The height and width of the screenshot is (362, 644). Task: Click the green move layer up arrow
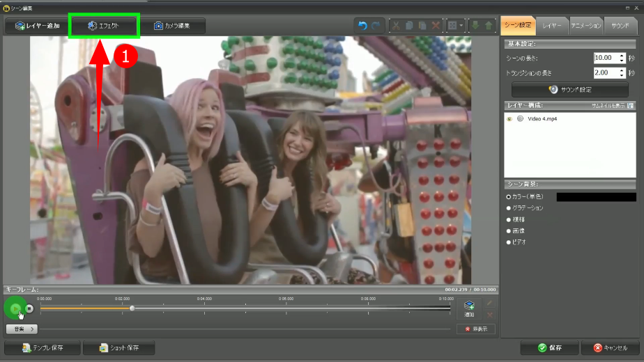click(x=489, y=26)
